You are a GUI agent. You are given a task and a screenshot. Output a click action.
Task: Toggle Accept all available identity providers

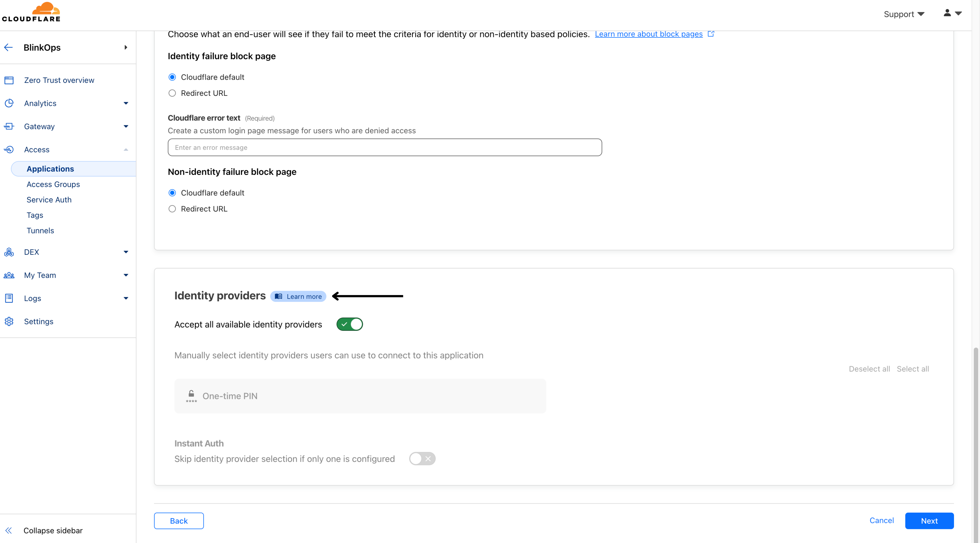(x=350, y=325)
